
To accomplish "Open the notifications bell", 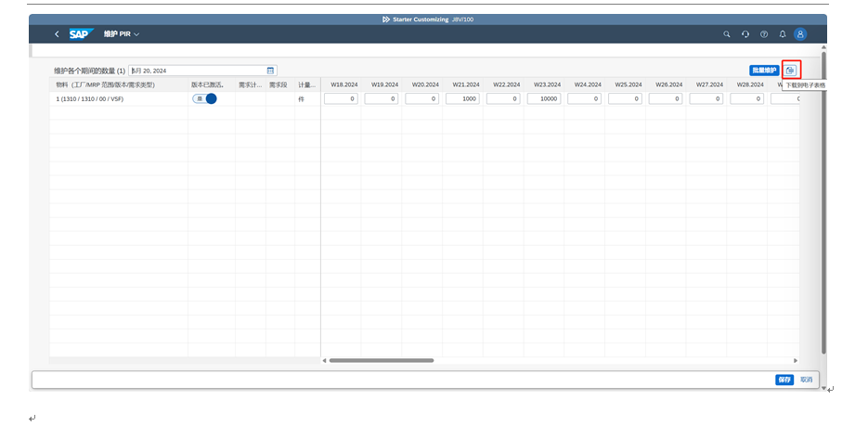I will click(782, 34).
